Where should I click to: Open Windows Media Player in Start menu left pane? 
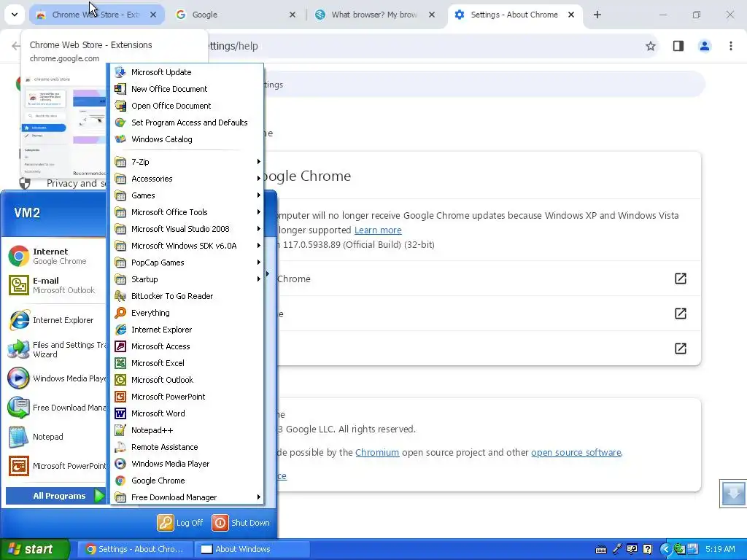pos(55,378)
